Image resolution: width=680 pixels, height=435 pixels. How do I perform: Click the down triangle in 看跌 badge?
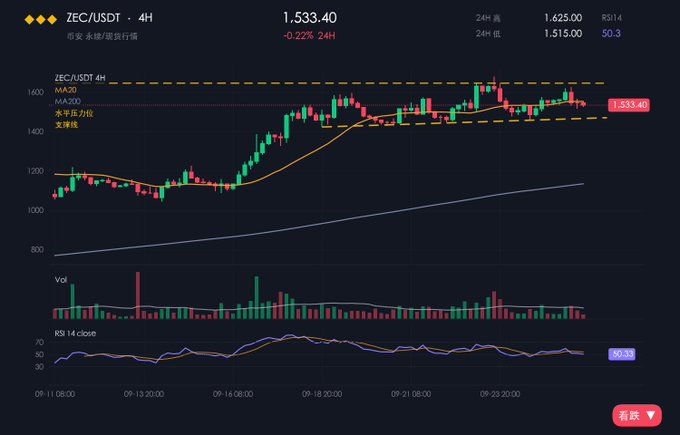[650, 415]
